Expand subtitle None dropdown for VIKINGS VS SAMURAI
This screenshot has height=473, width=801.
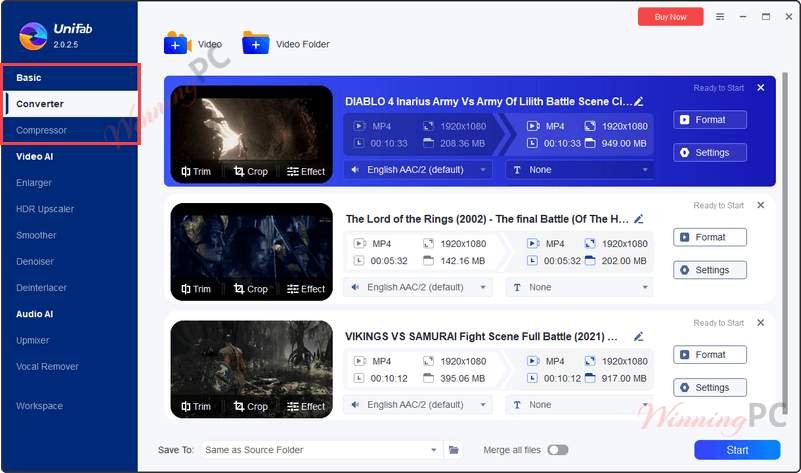coord(580,405)
